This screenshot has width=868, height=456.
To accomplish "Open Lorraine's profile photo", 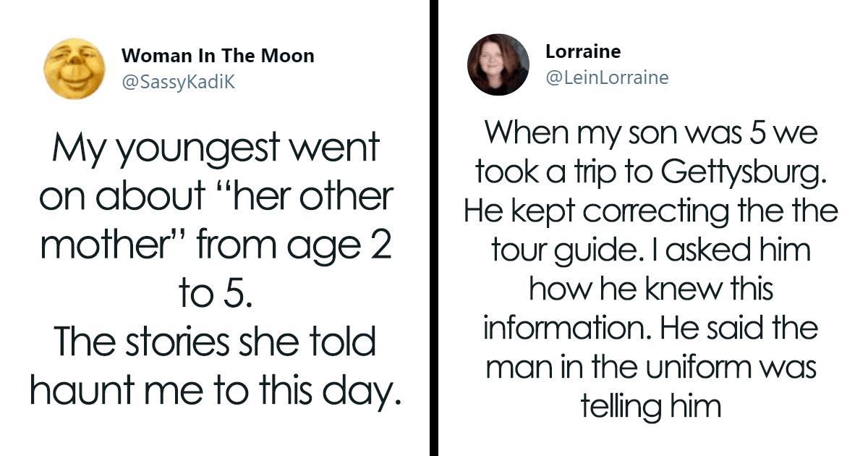I will pyautogui.click(x=498, y=64).
